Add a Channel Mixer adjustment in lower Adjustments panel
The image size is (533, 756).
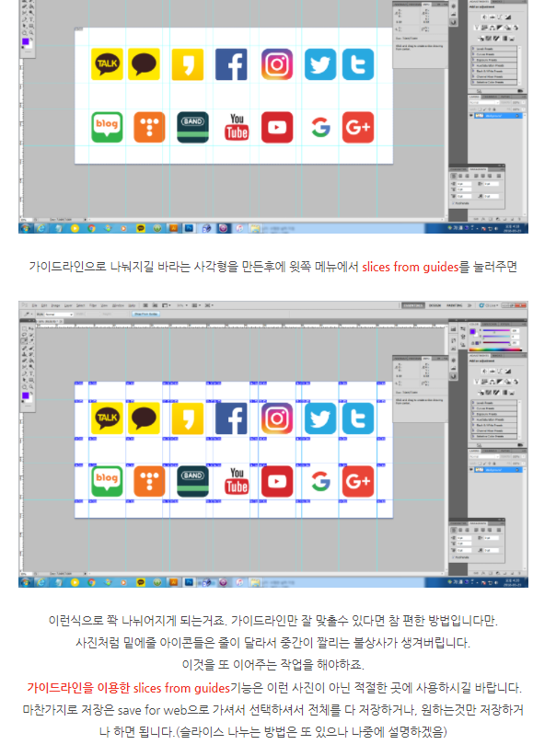[516, 382]
